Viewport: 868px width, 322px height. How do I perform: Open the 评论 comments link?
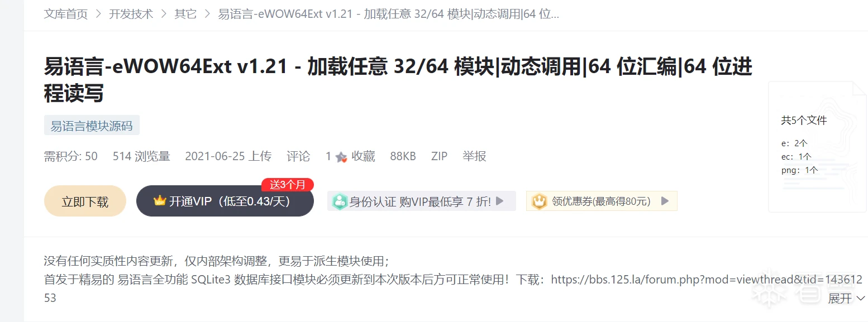click(298, 156)
